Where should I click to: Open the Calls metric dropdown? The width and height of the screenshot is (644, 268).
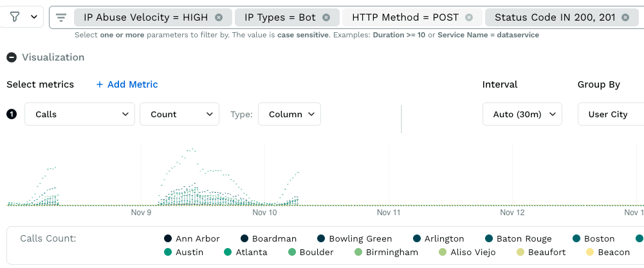click(79, 115)
